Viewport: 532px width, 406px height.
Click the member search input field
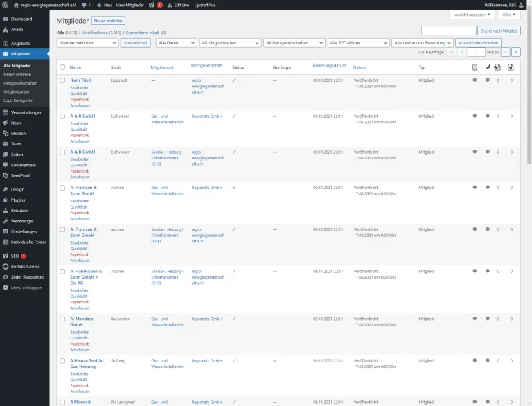pyautogui.click(x=448, y=30)
